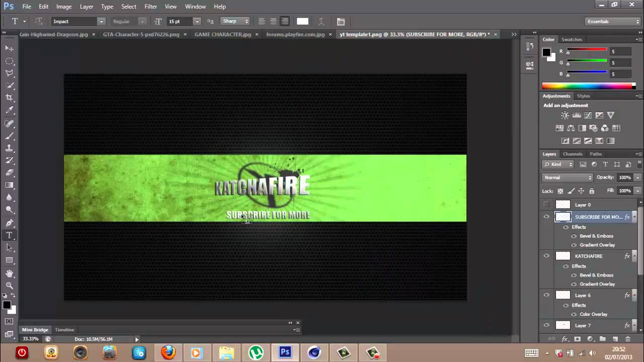Screen dimensions: 644x362
Task: Open the font size dropdown at 15 pt
Action: click(x=197, y=22)
